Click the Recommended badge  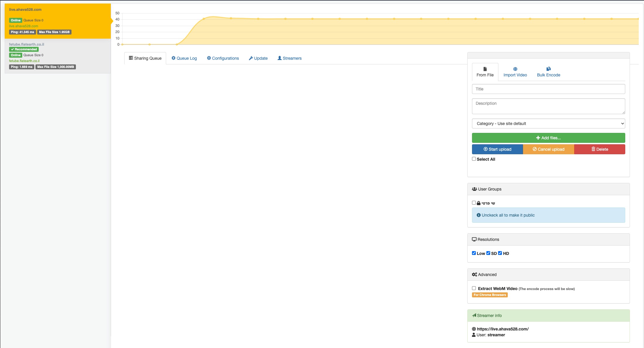coord(24,49)
